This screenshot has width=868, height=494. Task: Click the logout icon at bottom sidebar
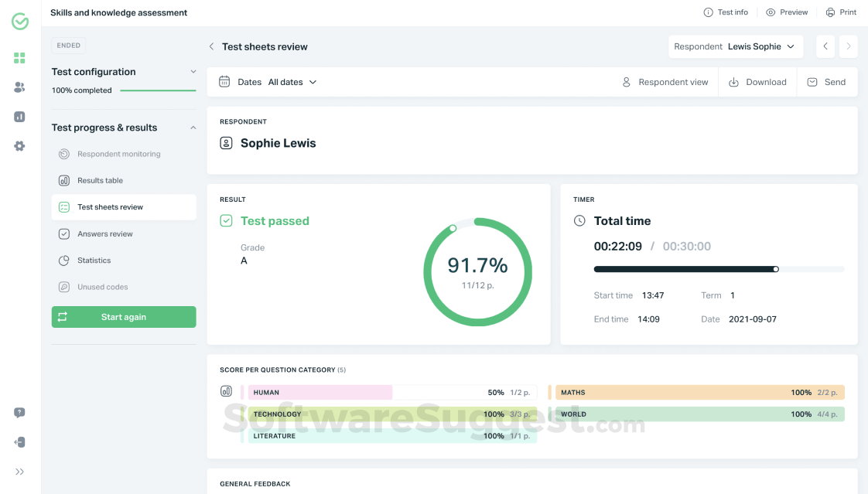tap(19, 441)
